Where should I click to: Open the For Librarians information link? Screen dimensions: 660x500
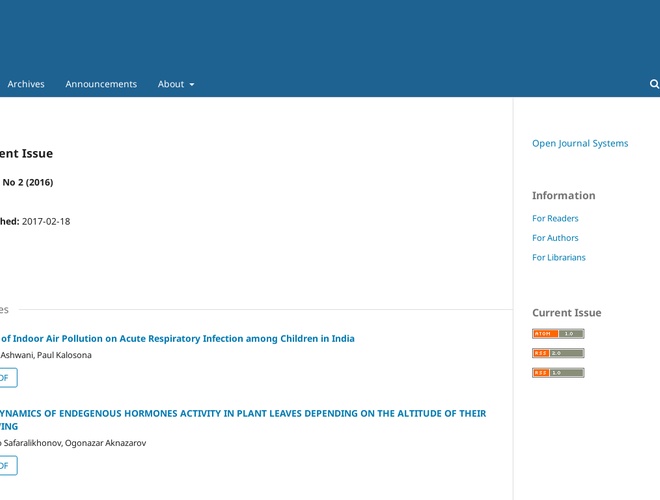click(x=559, y=257)
